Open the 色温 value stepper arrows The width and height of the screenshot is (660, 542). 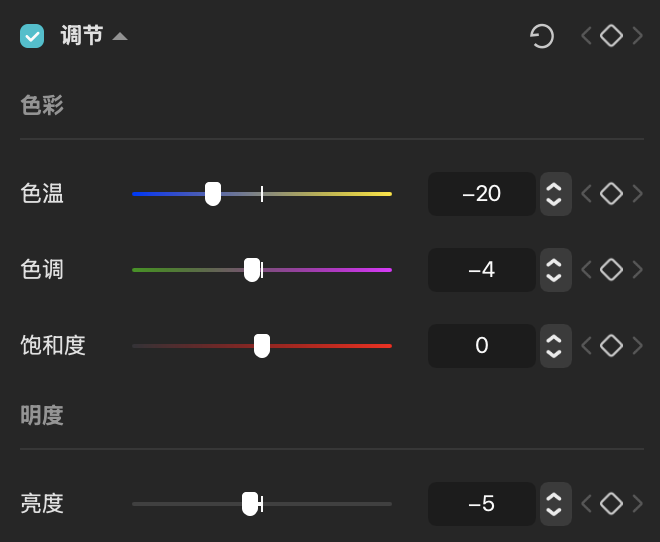tap(556, 194)
